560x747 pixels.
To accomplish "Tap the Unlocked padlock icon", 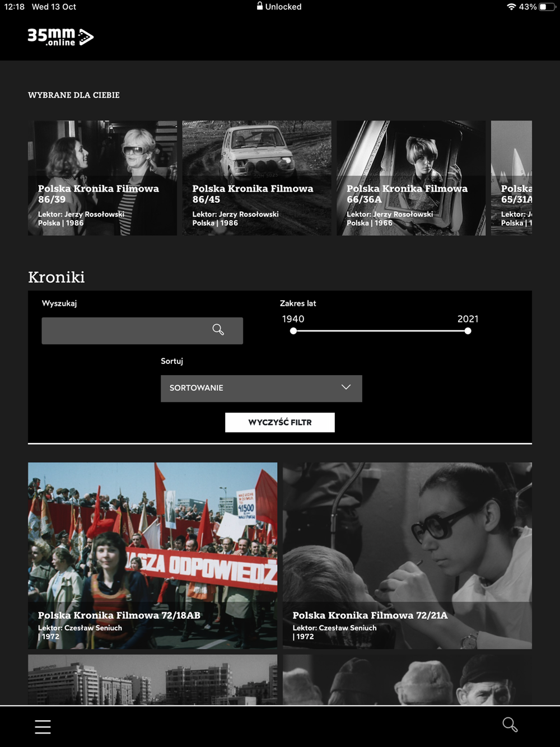I will tap(260, 6).
